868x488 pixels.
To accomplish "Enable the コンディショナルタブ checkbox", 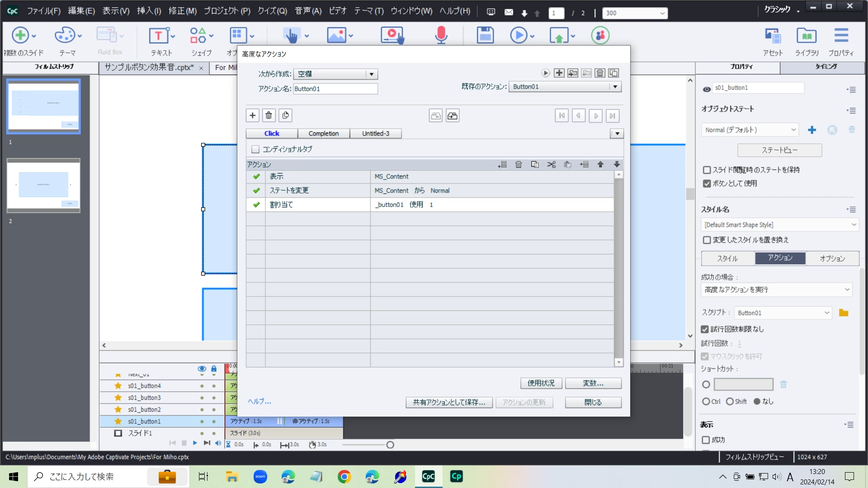I will pyautogui.click(x=255, y=149).
